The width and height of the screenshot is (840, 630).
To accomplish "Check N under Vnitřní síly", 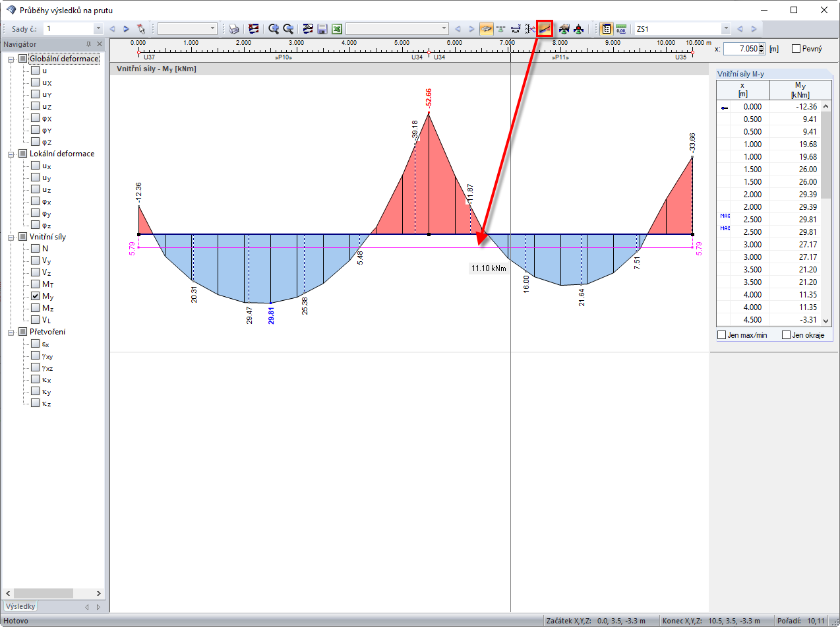I will point(36,248).
